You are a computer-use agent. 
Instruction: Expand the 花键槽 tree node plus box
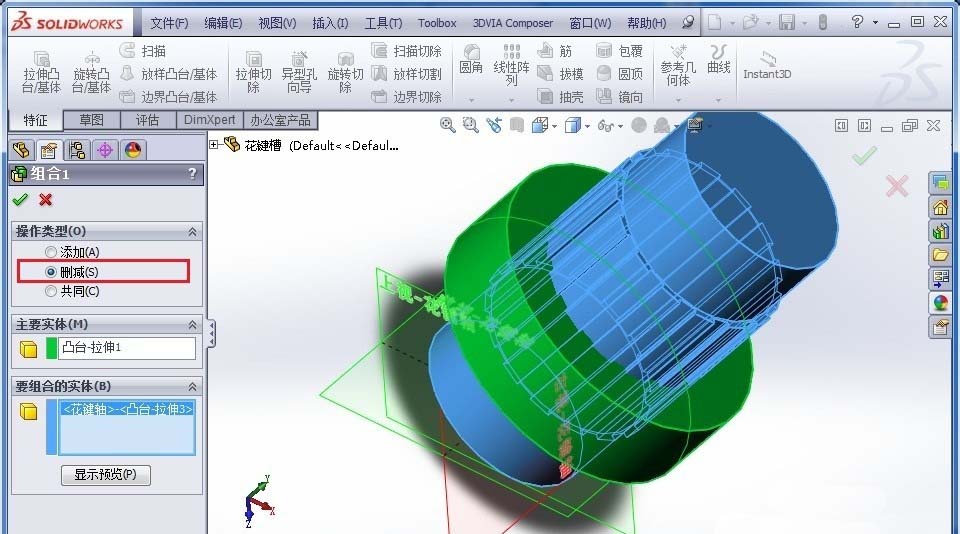coord(214,145)
